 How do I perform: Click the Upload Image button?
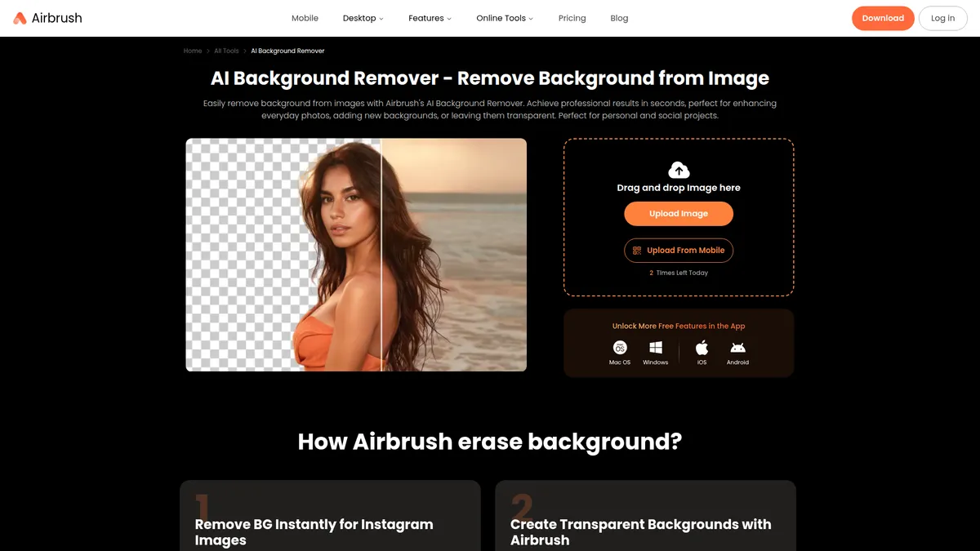pos(678,213)
